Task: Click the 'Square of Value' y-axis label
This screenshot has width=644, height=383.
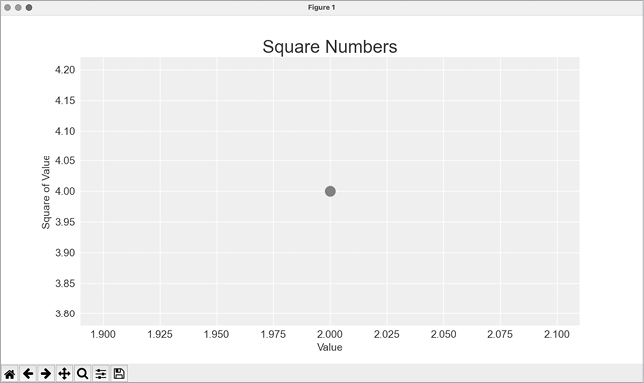Action: [46, 192]
